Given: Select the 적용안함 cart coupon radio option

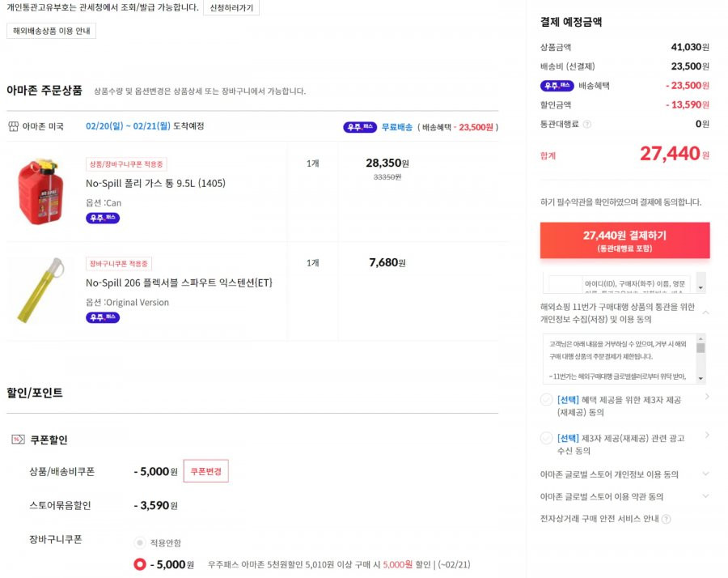Looking at the screenshot, I should [139, 542].
